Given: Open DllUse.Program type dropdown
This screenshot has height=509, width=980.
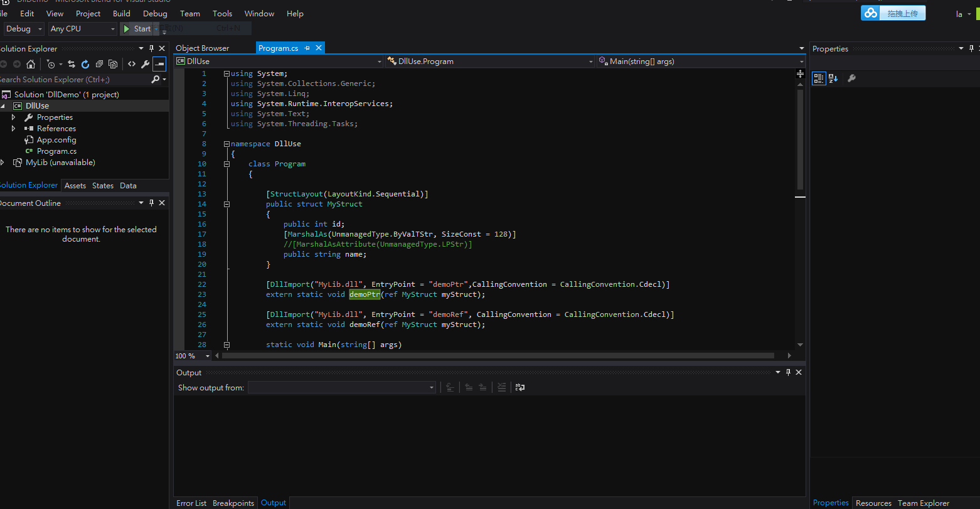Looking at the screenshot, I should tap(489, 62).
